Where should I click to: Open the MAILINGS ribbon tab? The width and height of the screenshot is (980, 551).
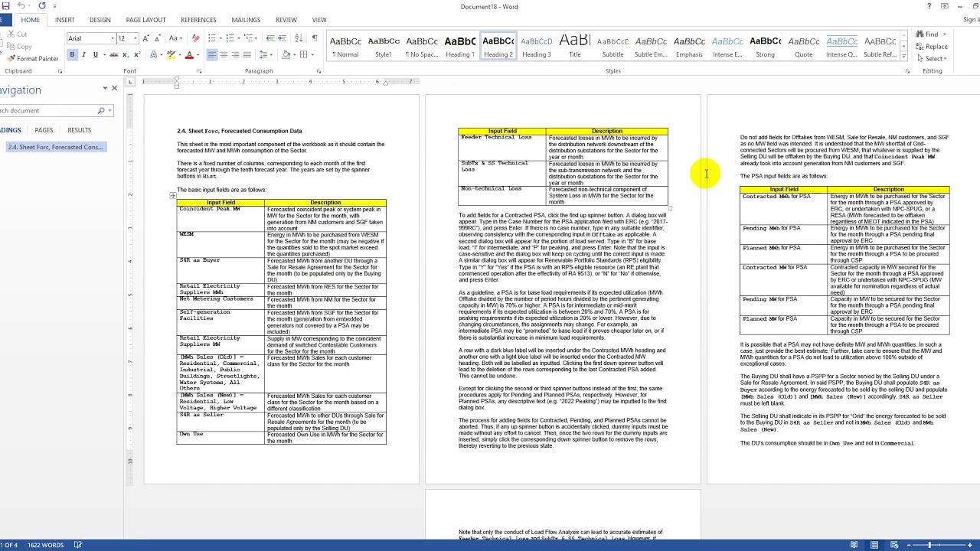(x=246, y=20)
